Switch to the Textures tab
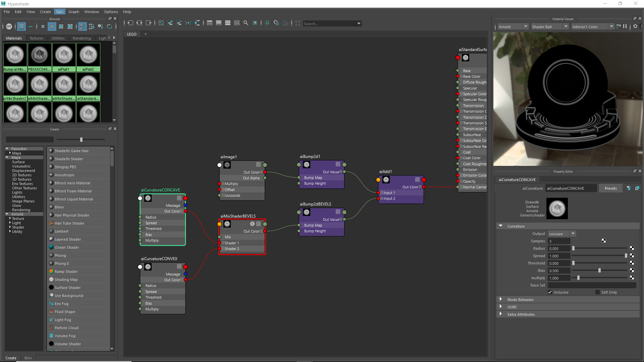 tap(37, 38)
